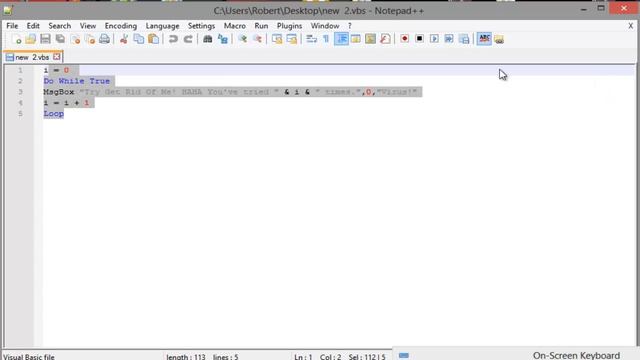Toggle the indent guide toolbar icon
The width and height of the screenshot is (640, 360).
[x=341, y=39]
